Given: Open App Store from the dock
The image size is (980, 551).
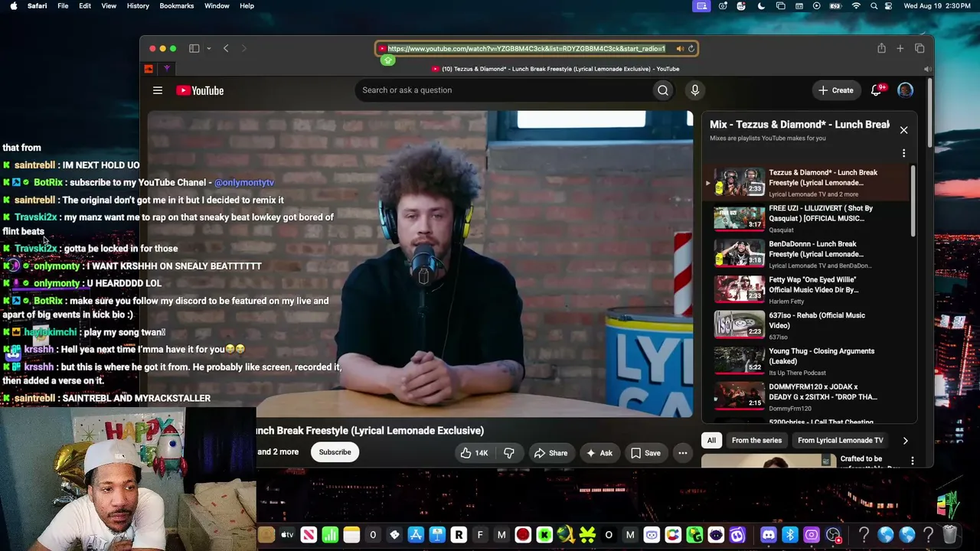Looking at the screenshot, I should 416,535.
